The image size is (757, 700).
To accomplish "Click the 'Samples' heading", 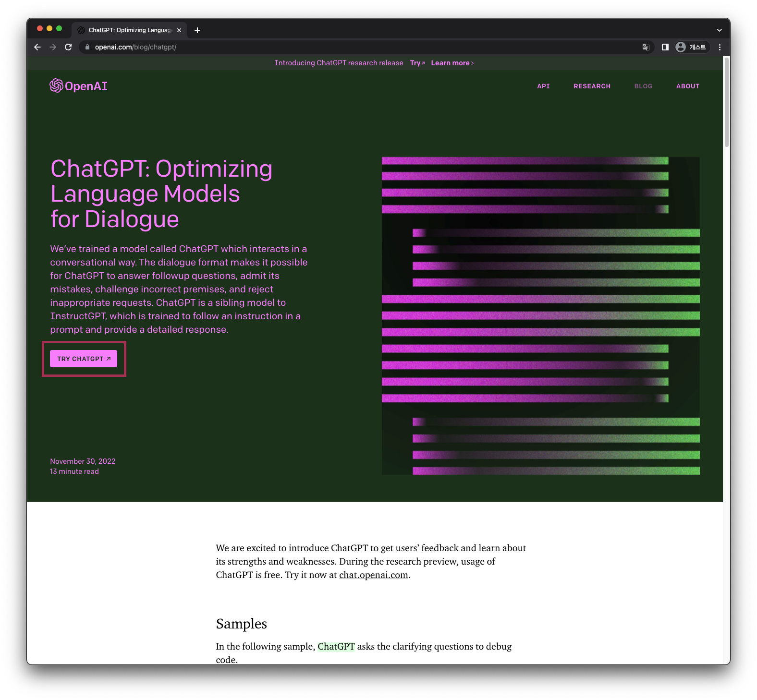I will coord(241,624).
